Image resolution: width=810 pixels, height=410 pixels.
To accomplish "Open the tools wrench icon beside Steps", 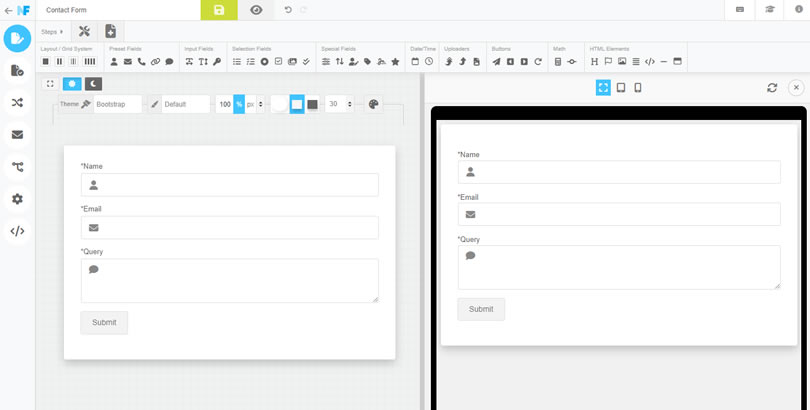I will tap(84, 31).
